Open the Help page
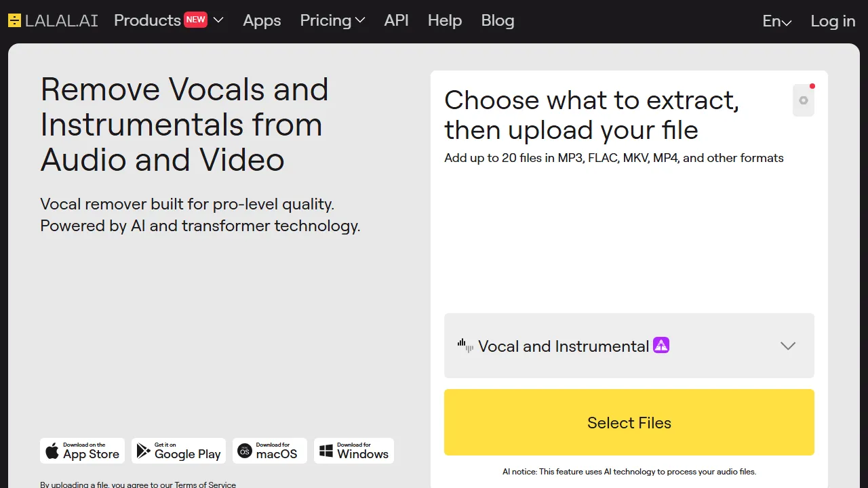868x488 pixels. 445,20
